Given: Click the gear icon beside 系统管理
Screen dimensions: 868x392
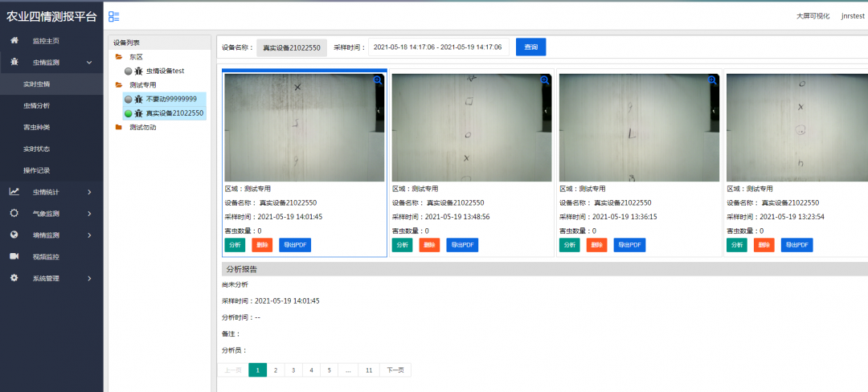Looking at the screenshot, I should (x=14, y=278).
